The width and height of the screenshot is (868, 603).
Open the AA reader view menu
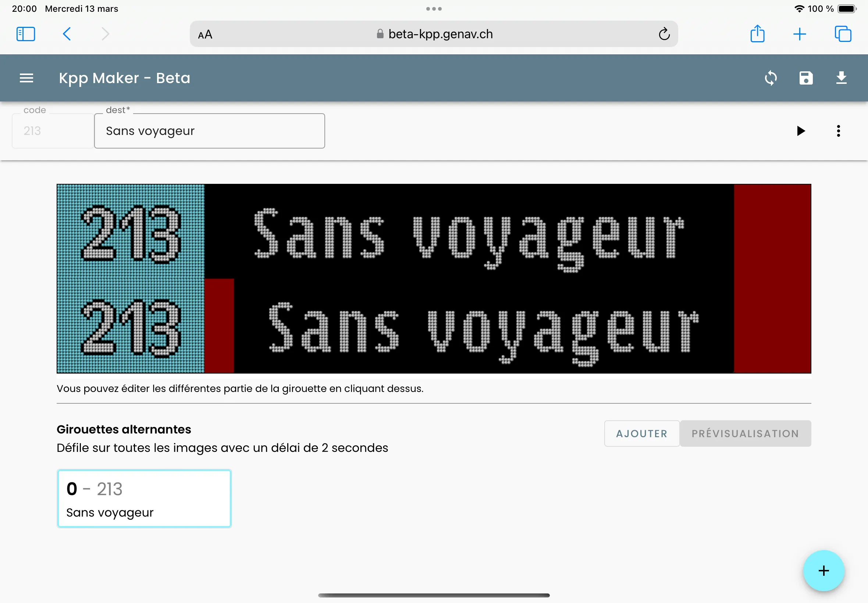(205, 35)
